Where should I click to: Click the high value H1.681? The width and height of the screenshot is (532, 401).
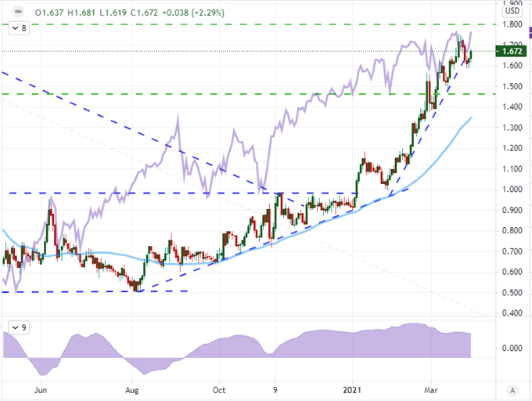tap(81, 13)
